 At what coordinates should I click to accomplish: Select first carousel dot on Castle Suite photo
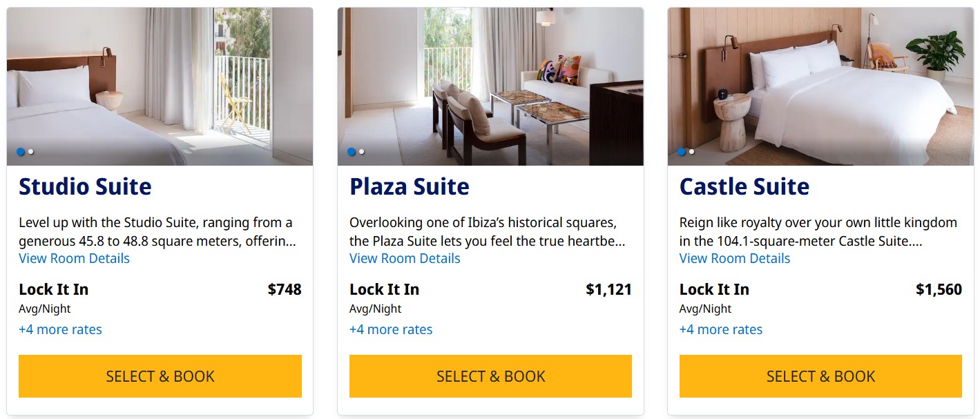point(682,152)
